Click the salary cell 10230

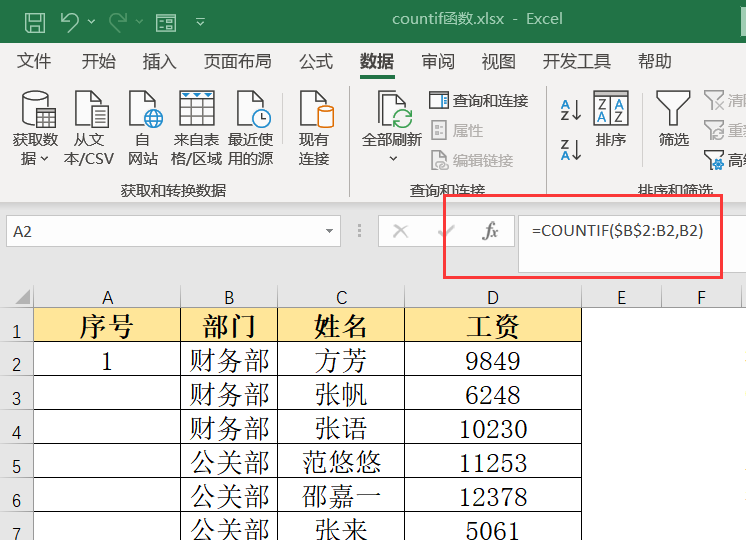pos(493,427)
